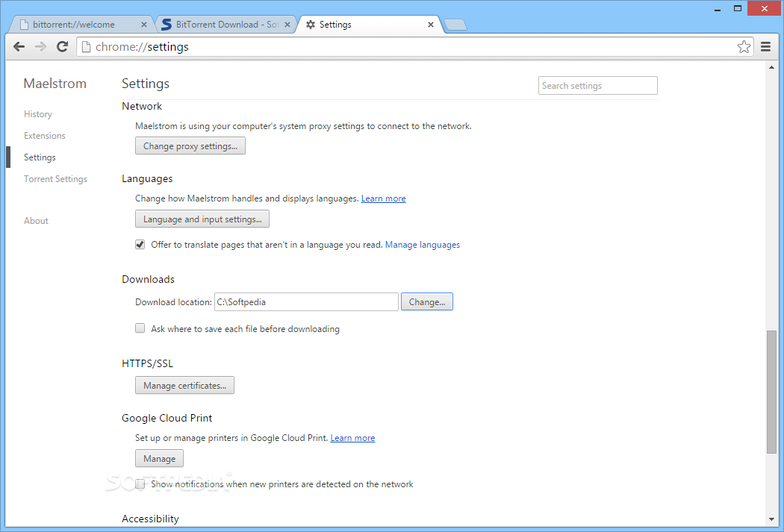Click the Downloads section heading
This screenshot has width=784, height=532.
click(x=148, y=279)
